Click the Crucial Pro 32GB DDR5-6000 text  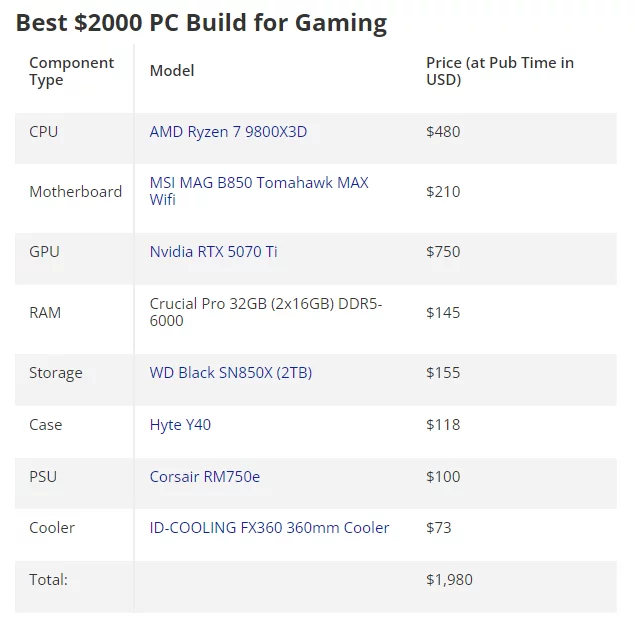tap(266, 312)
